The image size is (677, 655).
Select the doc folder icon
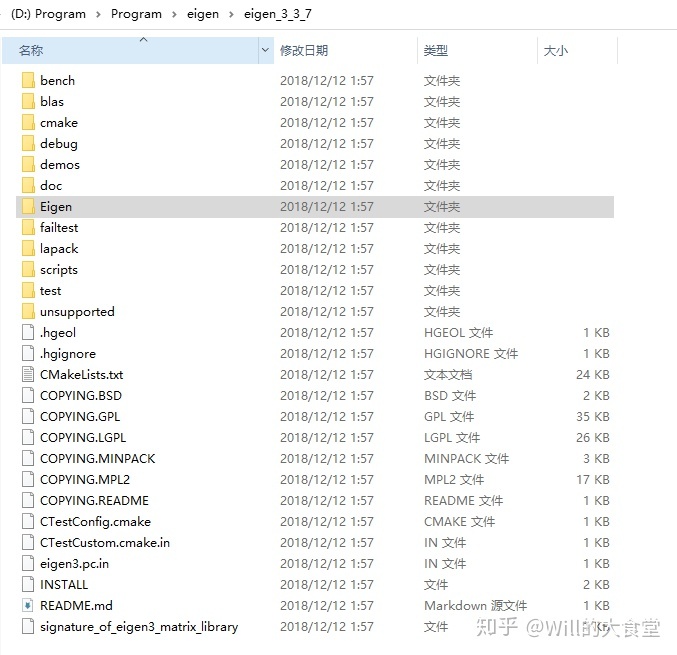(x=28, y=186)
